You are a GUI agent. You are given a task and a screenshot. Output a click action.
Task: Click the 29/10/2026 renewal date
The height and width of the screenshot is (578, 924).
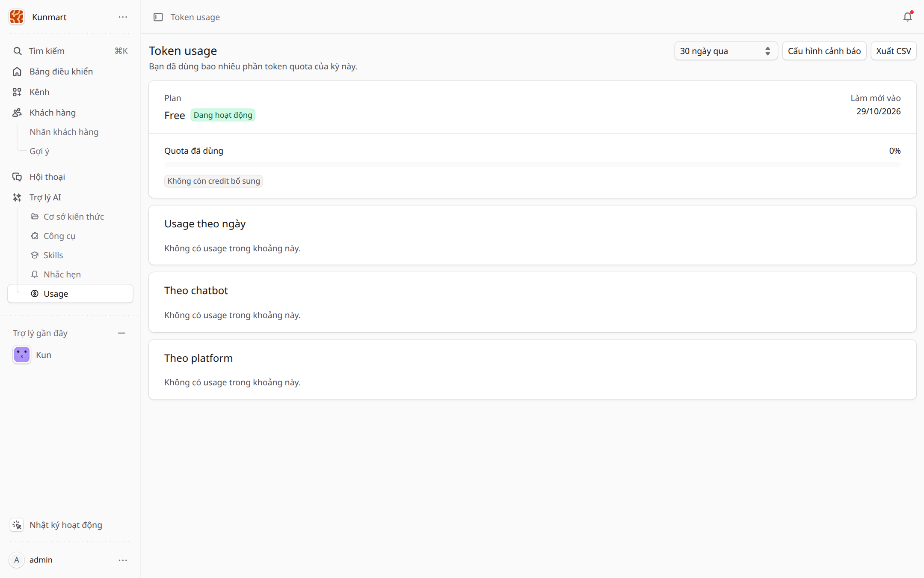878,111
